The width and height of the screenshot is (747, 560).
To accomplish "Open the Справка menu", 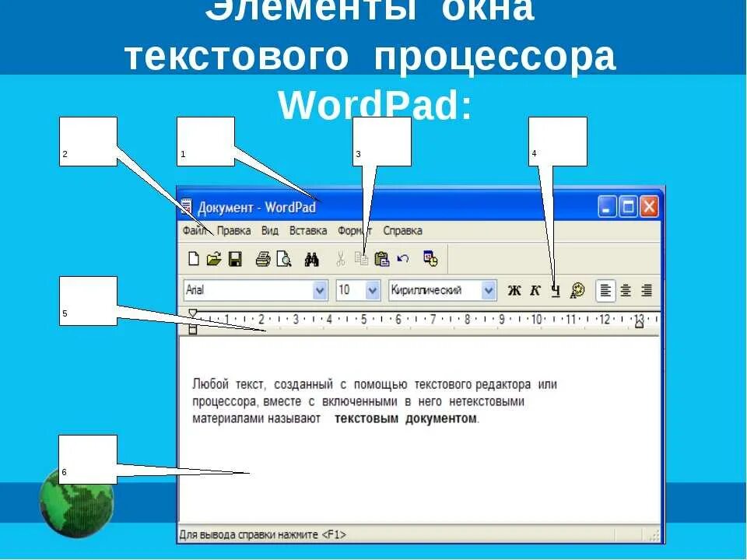I will pos(402,230).
